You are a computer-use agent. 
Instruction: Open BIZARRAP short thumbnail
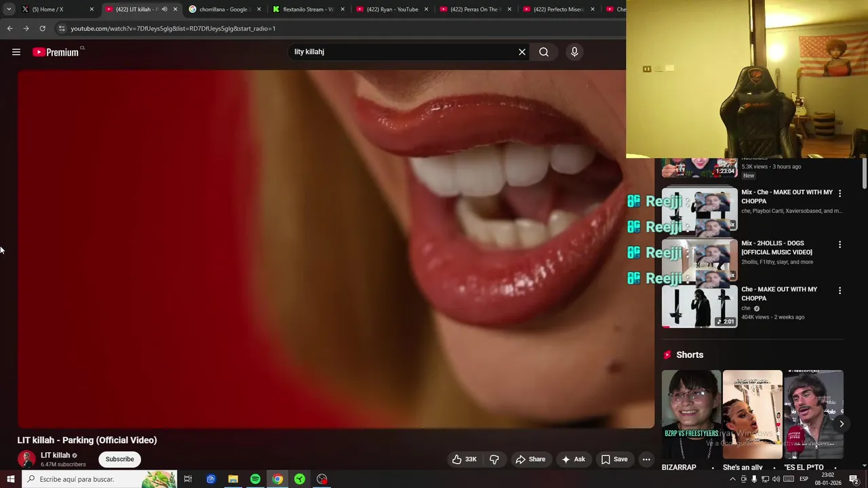(x=691, y=415)
